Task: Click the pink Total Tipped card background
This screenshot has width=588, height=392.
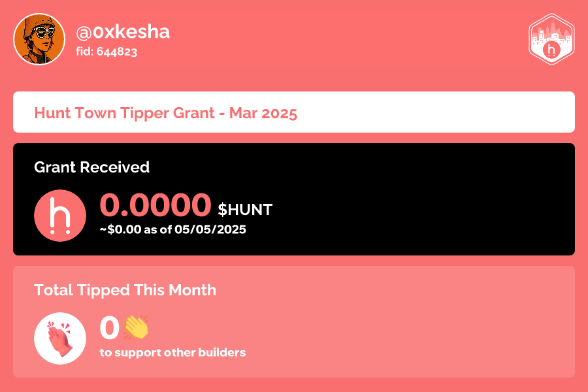Action: click(412, 322)
